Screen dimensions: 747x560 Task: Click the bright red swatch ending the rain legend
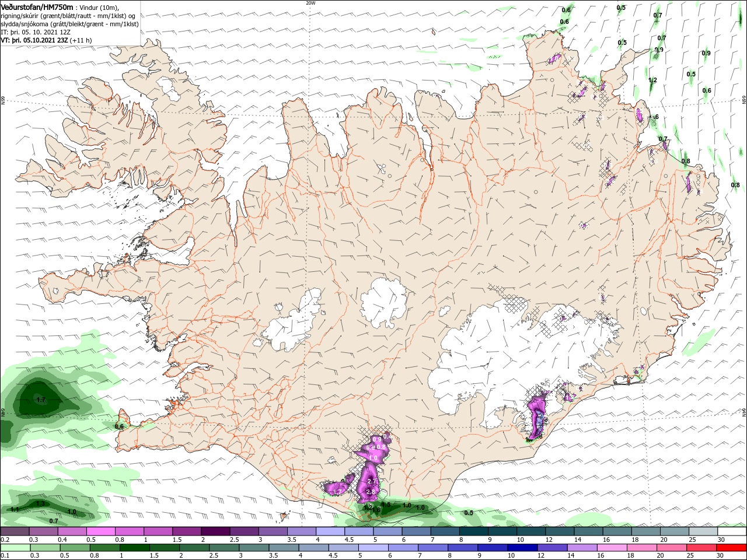coord(731,548)
